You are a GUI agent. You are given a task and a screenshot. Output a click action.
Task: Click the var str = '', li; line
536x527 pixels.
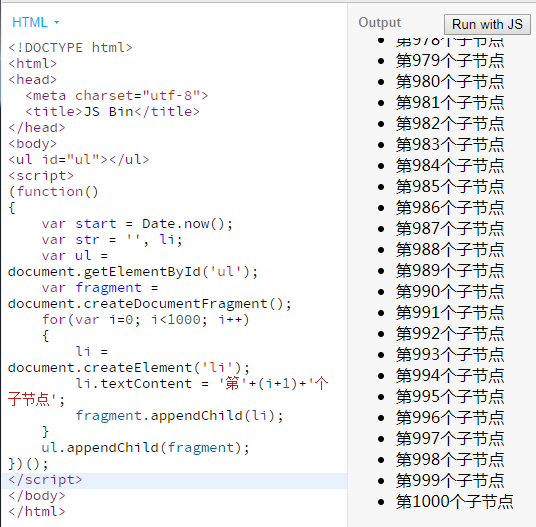coord(112,240)
